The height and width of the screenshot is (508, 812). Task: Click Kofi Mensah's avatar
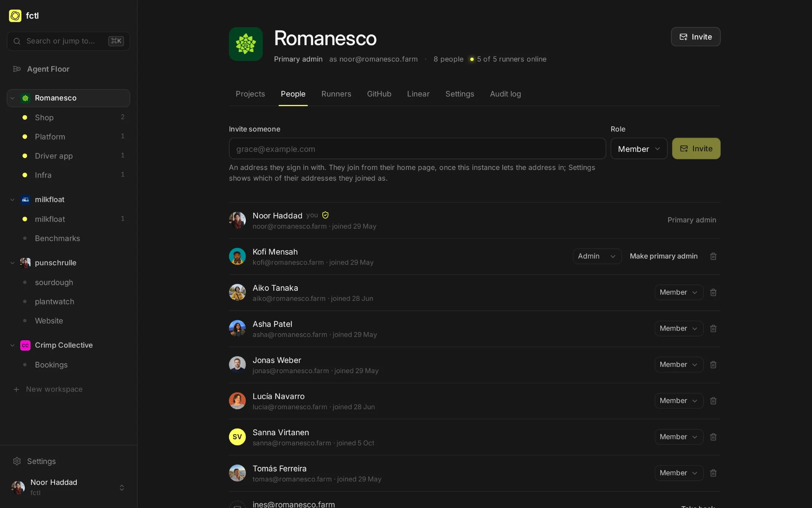pos(237,256)
